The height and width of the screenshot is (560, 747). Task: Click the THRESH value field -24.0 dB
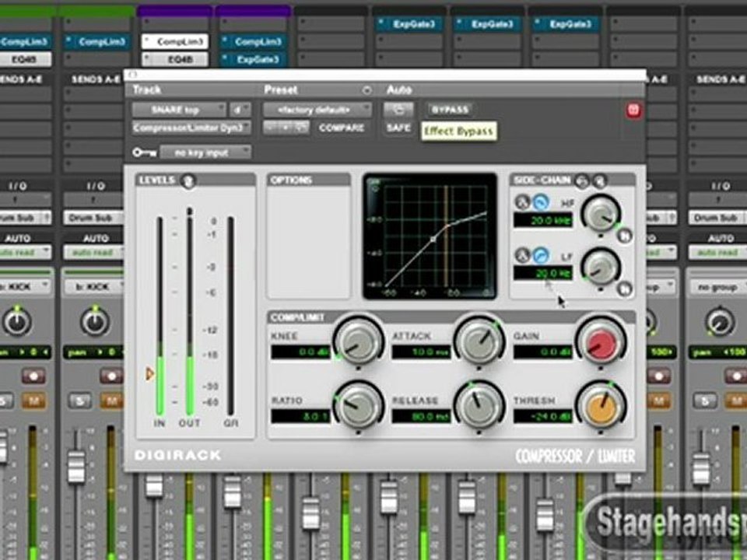[542, 416]
